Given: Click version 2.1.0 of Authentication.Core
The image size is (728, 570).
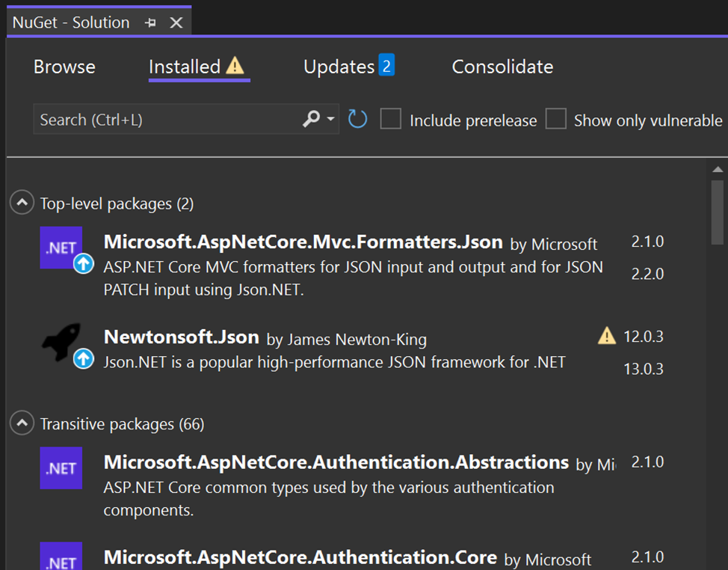Looking at the screenshot, I should click(647, 557).
